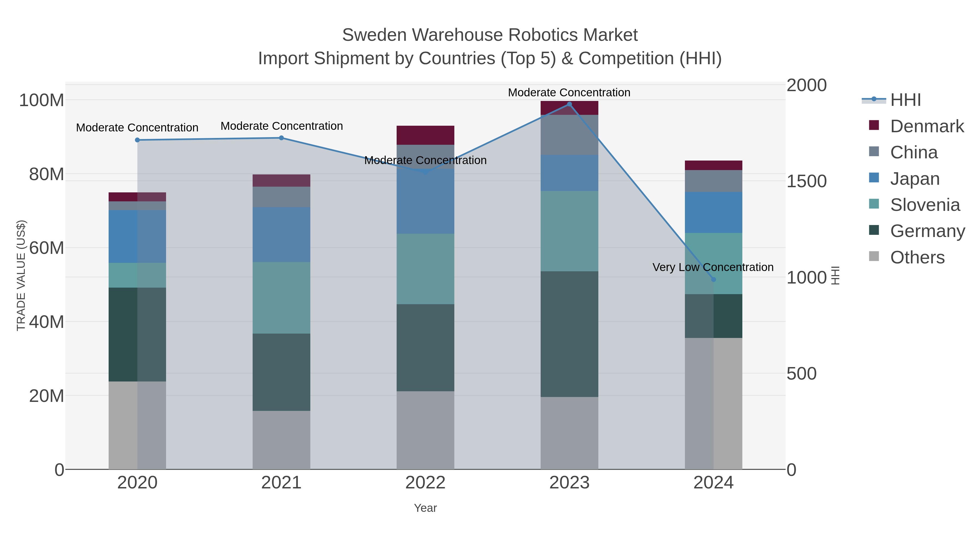This screenshot has height=551, width=980.
Task: Click the TRADE VALUE (US$) axis title
Action: pyautogui.click(x=21, y=275)
